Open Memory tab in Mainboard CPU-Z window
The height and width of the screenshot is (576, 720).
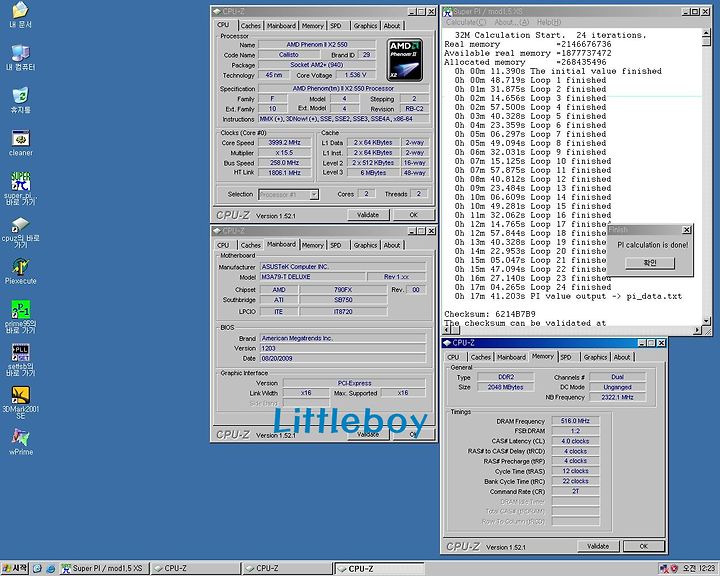click(x=313, y=246)
